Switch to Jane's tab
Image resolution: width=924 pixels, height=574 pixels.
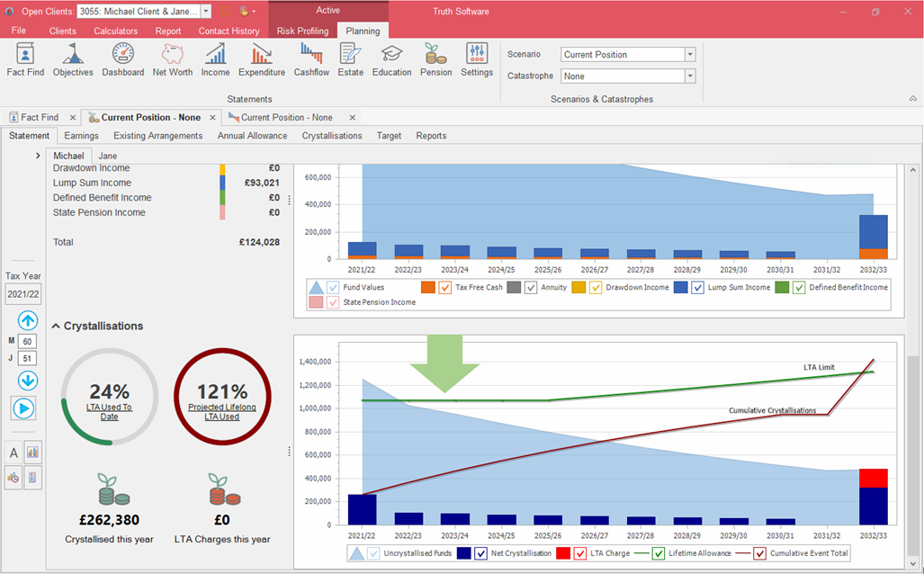point(107,156)
